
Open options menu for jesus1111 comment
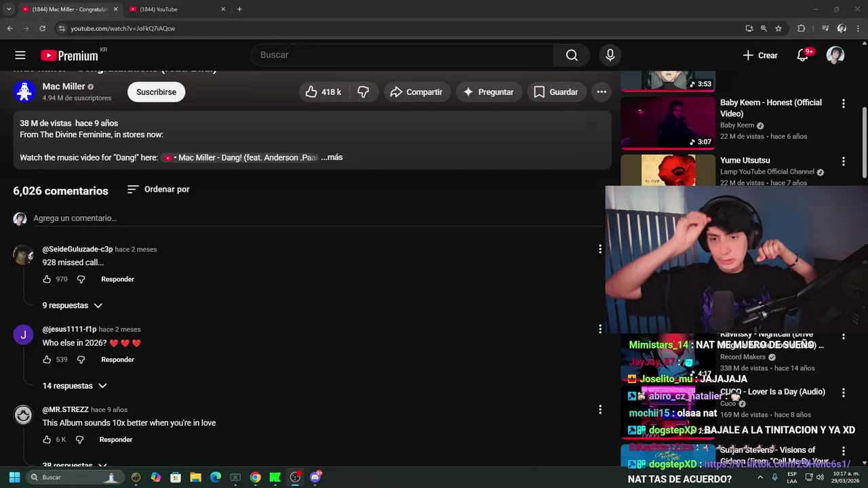pos(600,329)
